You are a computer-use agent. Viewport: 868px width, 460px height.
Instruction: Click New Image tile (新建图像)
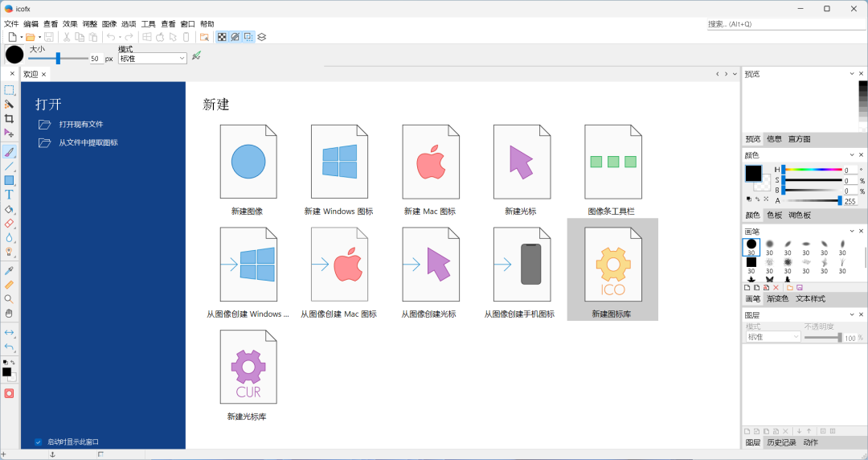(248, 170)
